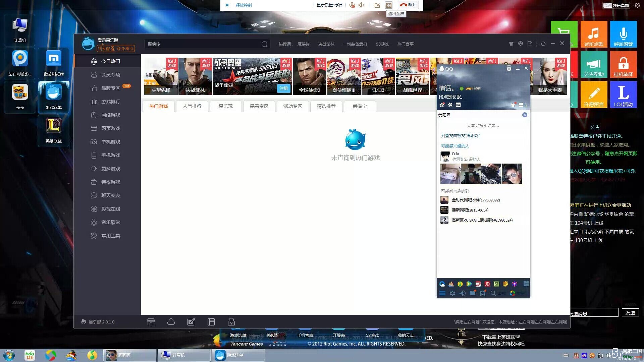Click exit fullscreen icon in remote toolbar
Screen dimensions: 644x362
tap(388, 5)
